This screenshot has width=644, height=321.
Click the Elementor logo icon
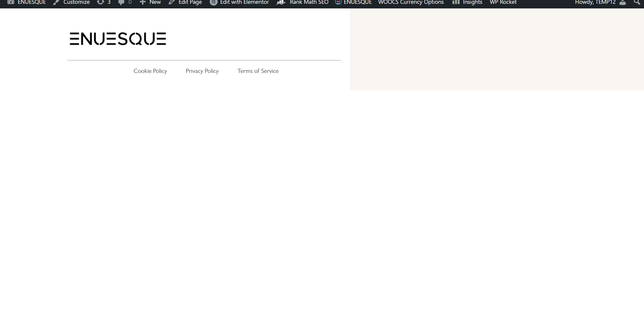click(x=213, y=2)
